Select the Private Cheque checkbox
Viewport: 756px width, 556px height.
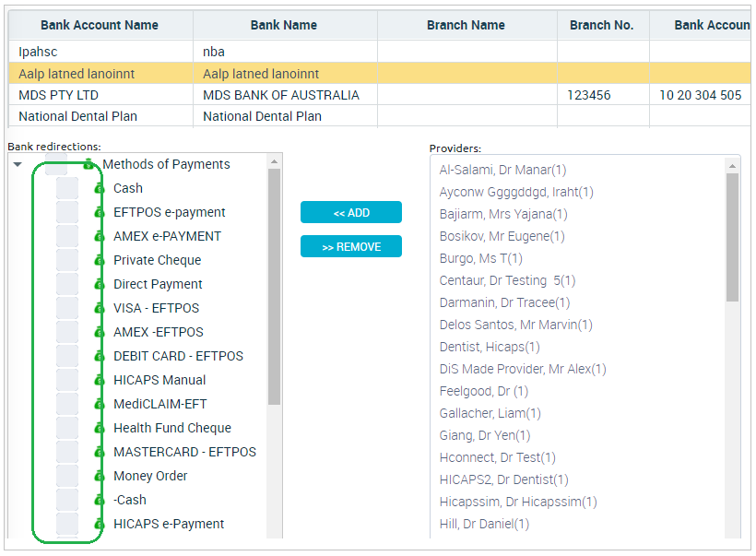coord(67,260)
